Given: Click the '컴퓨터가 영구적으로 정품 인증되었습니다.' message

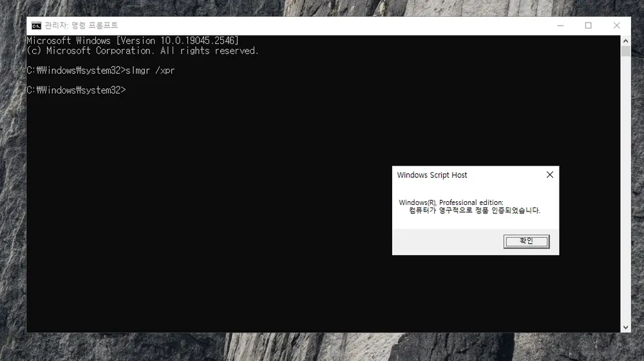Looking at the screenshot, I should (x=475, y=211).
